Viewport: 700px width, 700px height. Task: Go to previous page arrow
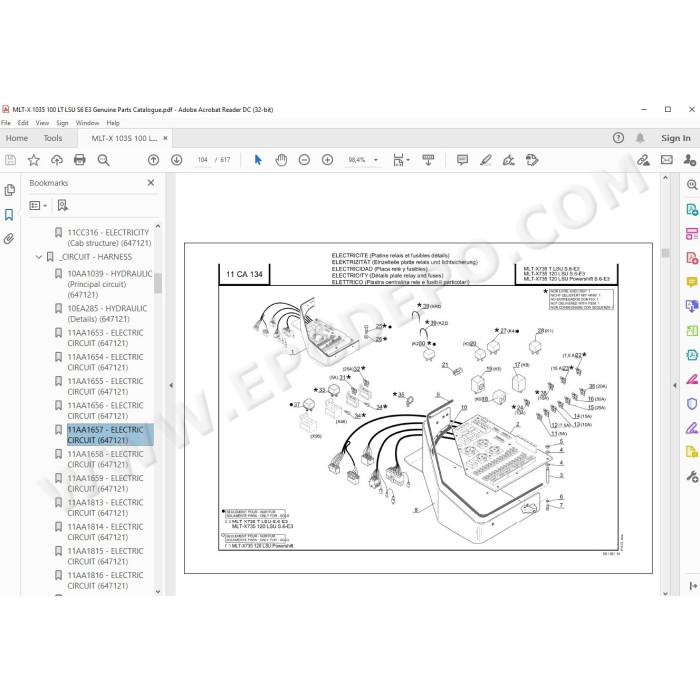tap(154, 160)
